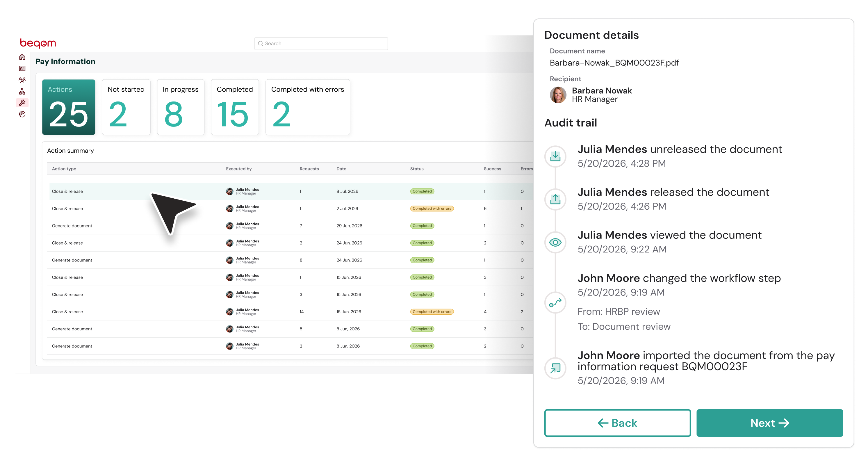868x456 pixels.
Task: Click the viewed eye audit icon
Action: [555, 242]
